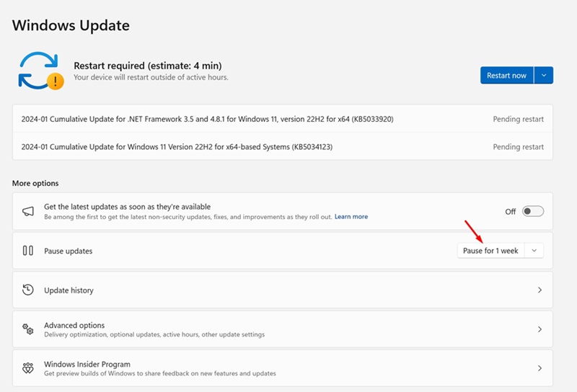This screenshot has height=392, width=577.
Task: Expand Advanced options chevron arrow
Action: coord(539,329)
